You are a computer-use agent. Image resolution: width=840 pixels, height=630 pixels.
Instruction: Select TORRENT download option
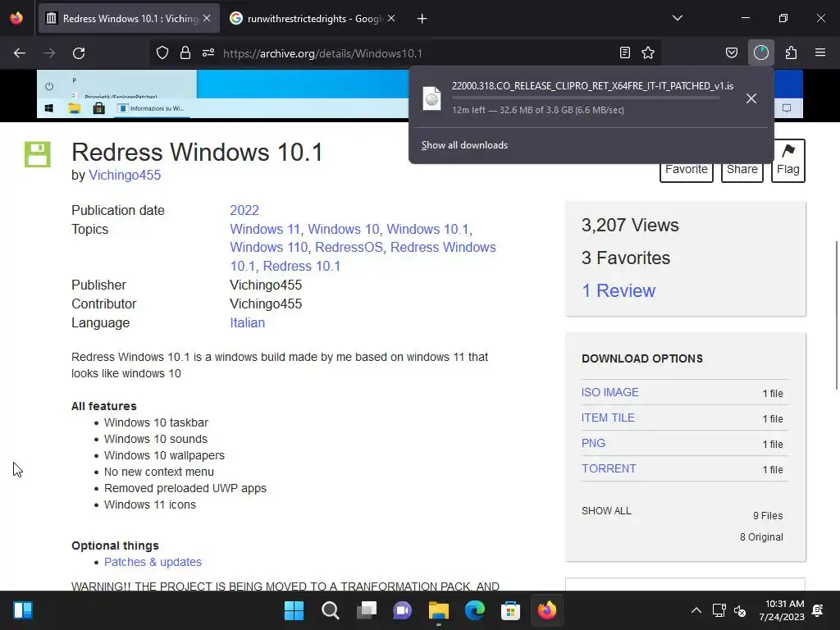(x=609, y=468)
